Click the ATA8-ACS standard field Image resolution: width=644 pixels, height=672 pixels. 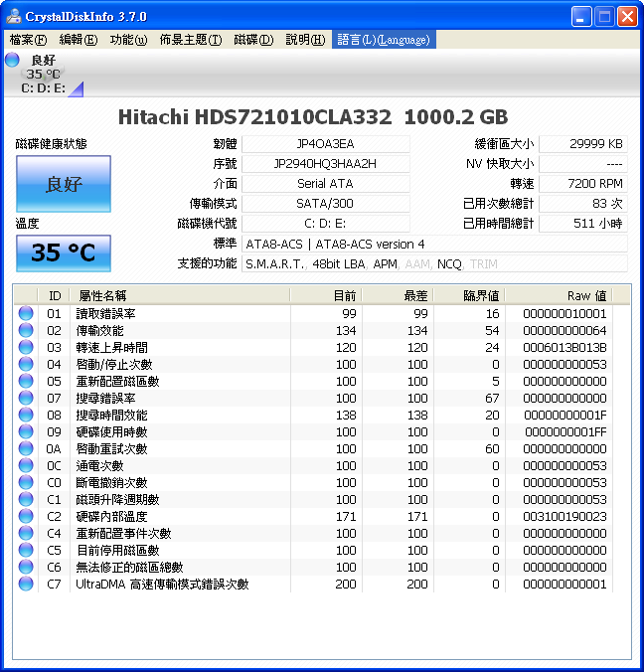click(434, 244)
